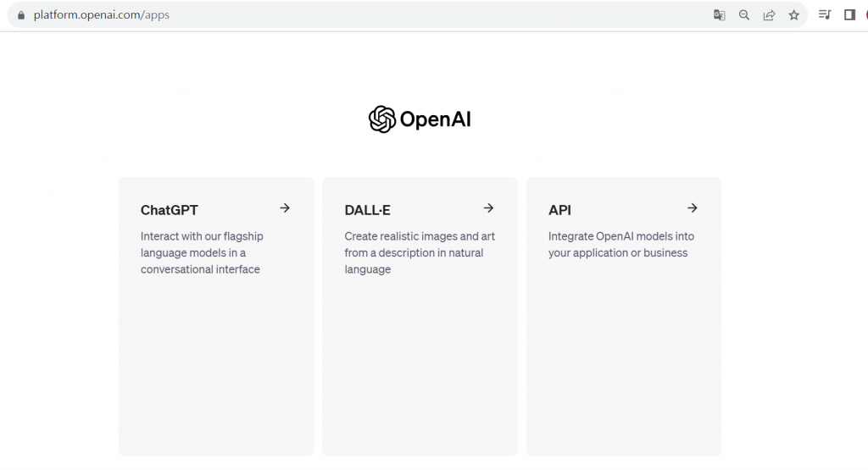The height and width of the screenshot is (470, 868).
Task: Click the profile avatar at toolbar edge
Action: (x=865, y=15)
